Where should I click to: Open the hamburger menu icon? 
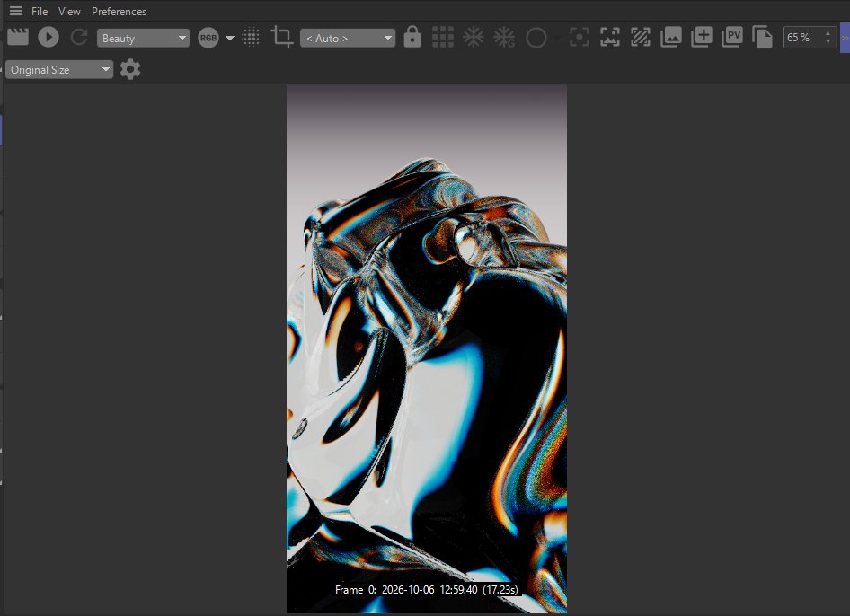coord(16,11)
